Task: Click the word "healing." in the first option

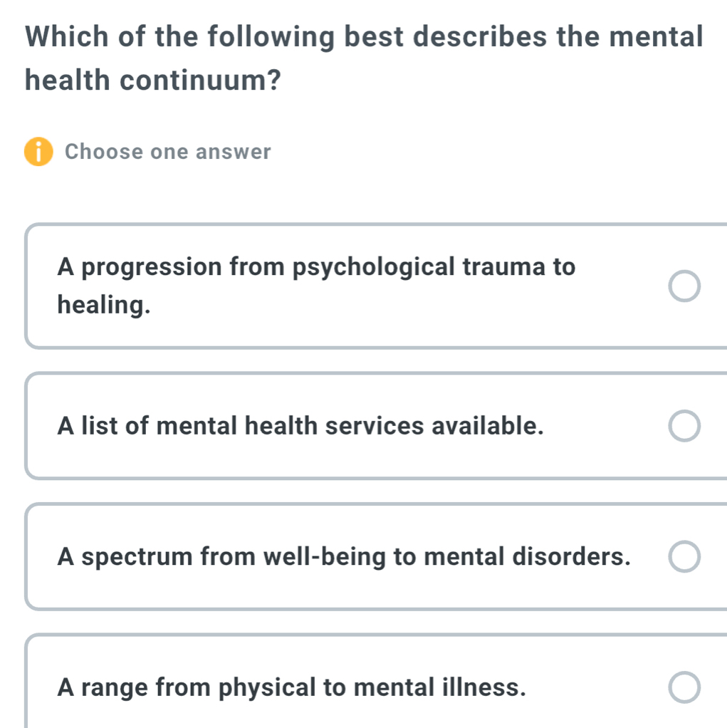Action: pyautogui.click(x=105, y=306)
